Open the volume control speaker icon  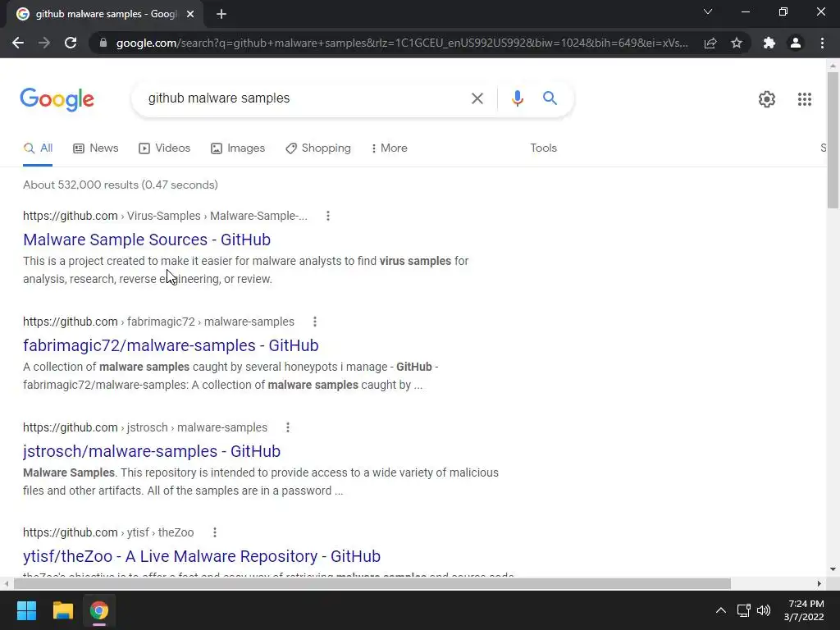[x=764, y=610]
